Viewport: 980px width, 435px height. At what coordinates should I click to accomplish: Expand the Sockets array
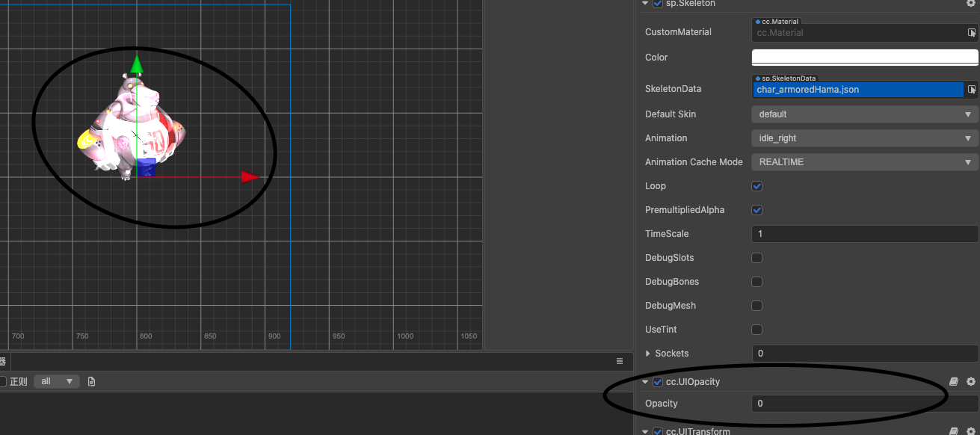(648, 354)
